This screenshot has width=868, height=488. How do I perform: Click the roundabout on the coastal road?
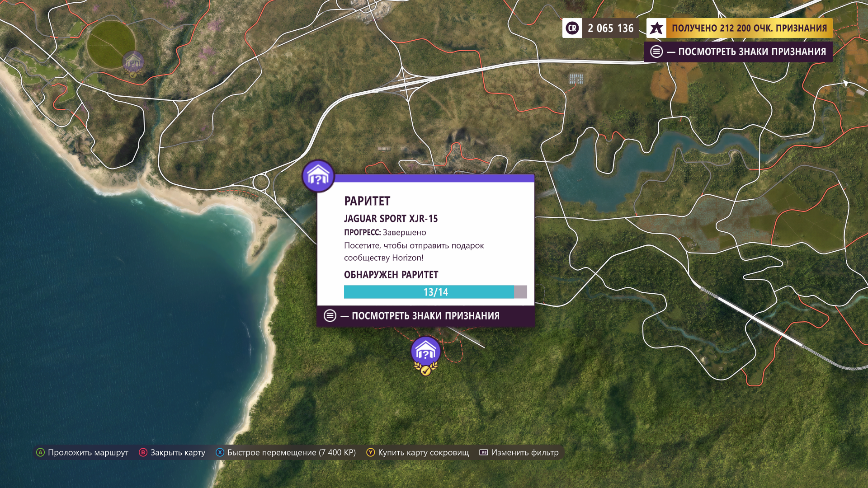(261, 183)
